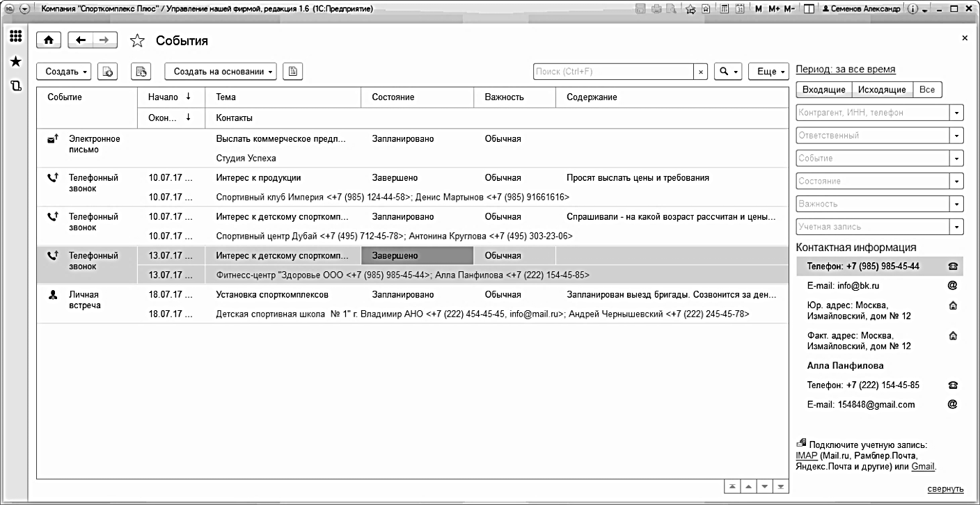The width and height of the screenshot is (980, 505).
Task: Click the Состояние column header
Action: (418, 97)
